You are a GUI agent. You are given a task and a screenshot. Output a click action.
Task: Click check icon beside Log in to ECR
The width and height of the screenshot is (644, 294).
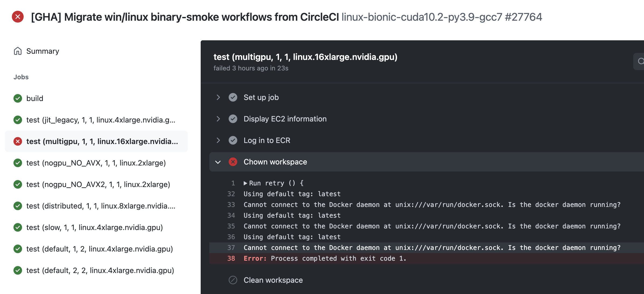tap(233, 140)
